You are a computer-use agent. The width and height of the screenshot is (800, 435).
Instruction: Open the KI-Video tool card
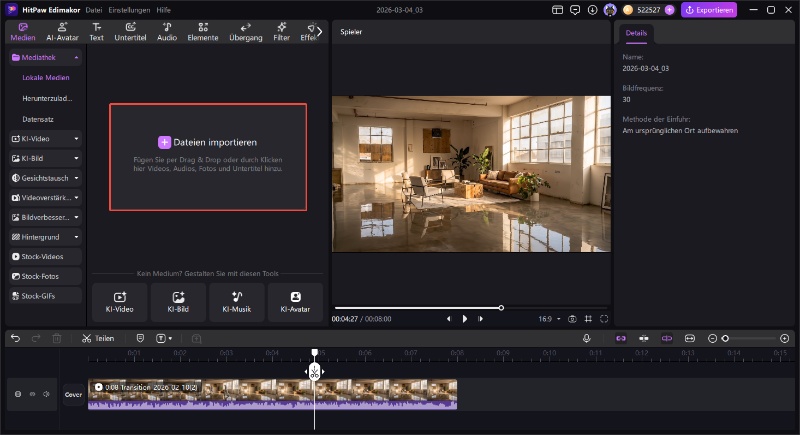coord(120,302)
